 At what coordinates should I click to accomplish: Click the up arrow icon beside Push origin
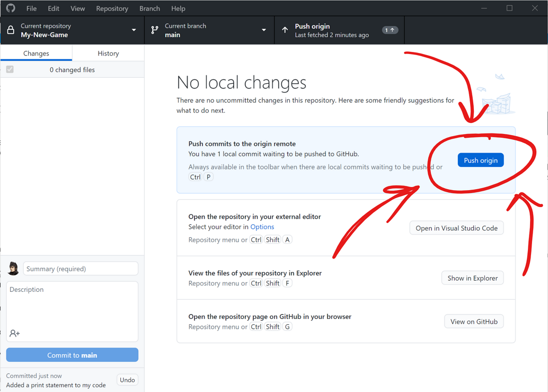click(x=285, y=30)
